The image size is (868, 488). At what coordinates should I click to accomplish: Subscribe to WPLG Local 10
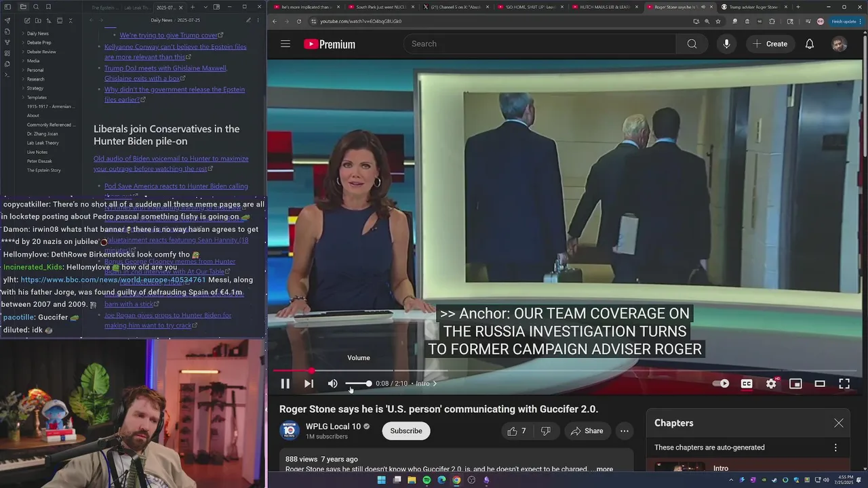[x=406, y=431]
